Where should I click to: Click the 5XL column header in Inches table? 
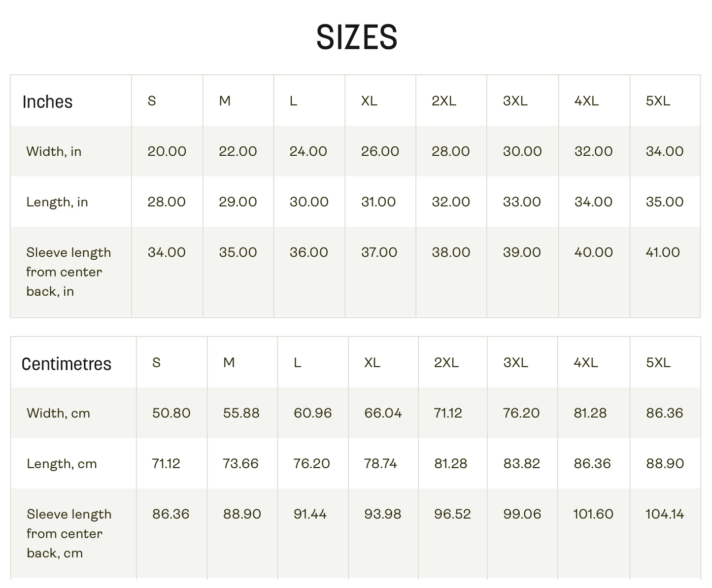pyautogui.click(x=658, y=101)
